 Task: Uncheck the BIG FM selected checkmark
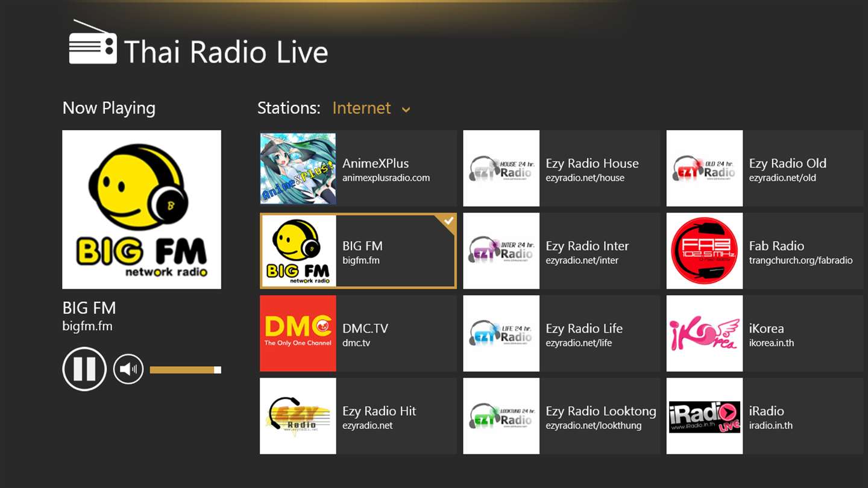(448, 221)
